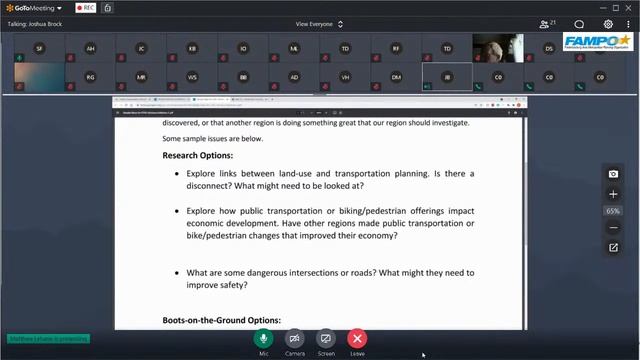Click the muted mic icon on JC tile
This screenshot has height=360, width=640.
coord(121,58)
